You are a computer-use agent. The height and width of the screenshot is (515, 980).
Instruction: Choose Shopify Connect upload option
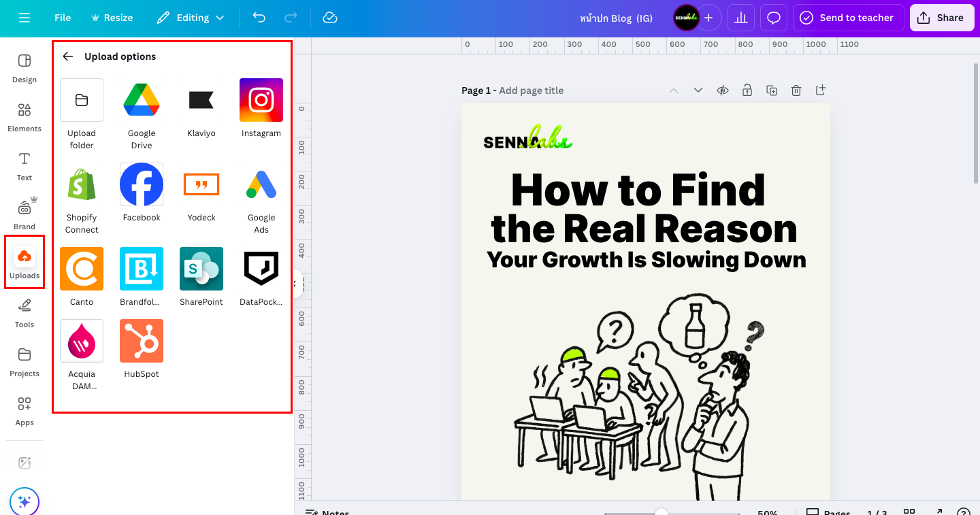[82, 184]
